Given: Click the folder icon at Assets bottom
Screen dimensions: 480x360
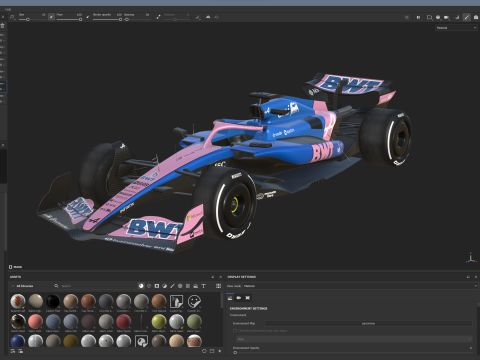Looking at the screenshot, I should (212, 351).
